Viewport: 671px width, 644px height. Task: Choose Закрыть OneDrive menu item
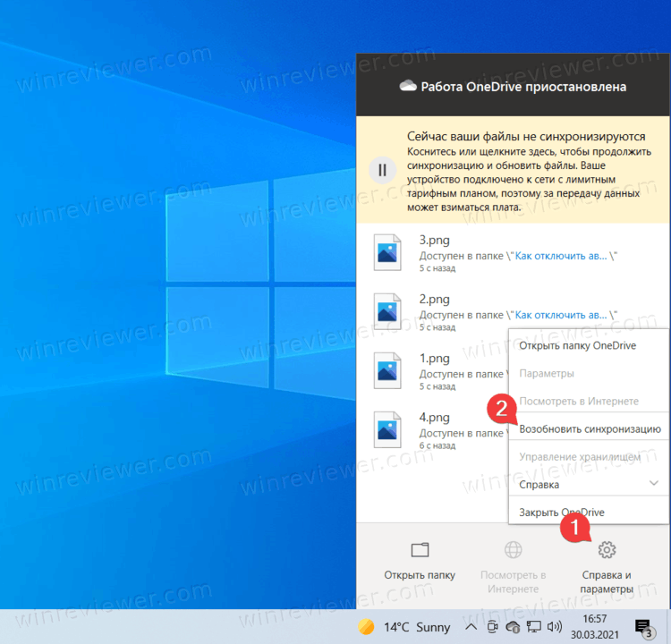(x=589, y=513)
